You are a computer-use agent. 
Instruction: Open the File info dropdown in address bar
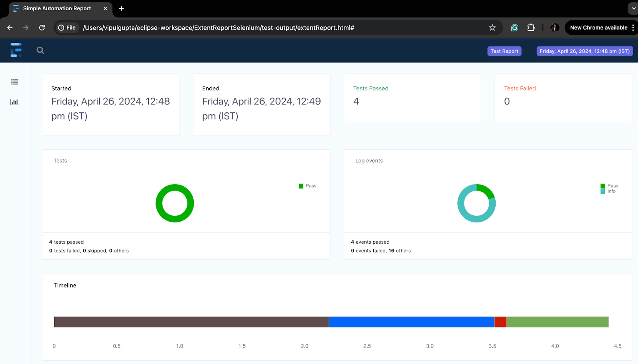[x=67, y=28]
